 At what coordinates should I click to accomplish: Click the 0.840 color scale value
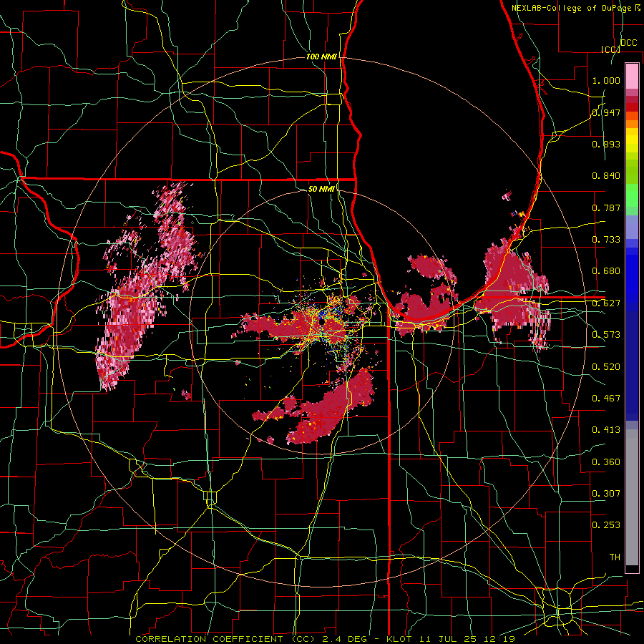[606, 176]
